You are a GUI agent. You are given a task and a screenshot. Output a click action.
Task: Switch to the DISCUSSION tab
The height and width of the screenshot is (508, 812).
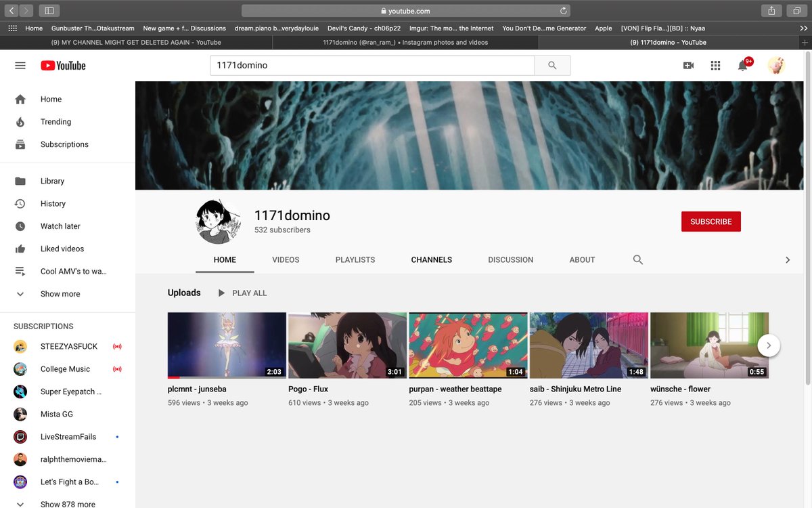511,259
